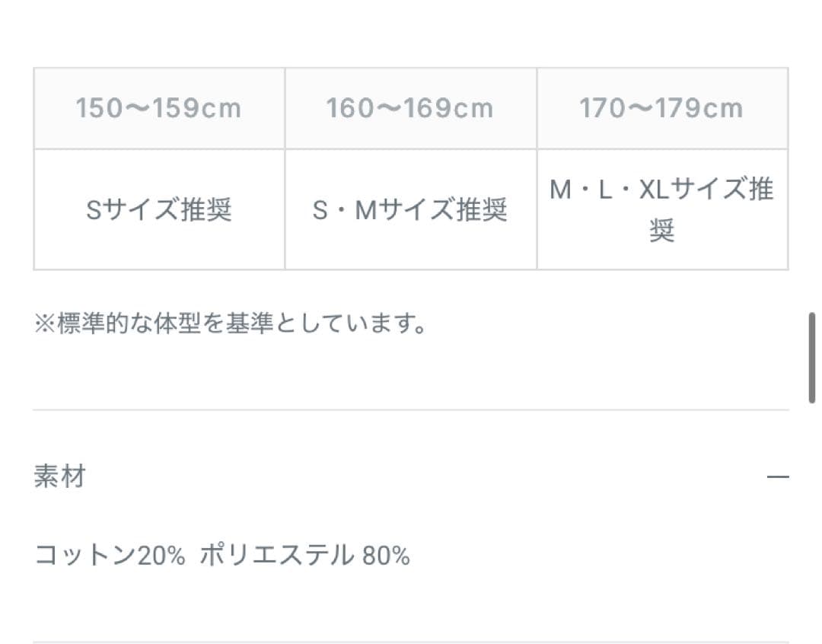This screenshot has height=644, width=822.
Task: Select the 170〜179cm column header
Action: tap(661, 107)
